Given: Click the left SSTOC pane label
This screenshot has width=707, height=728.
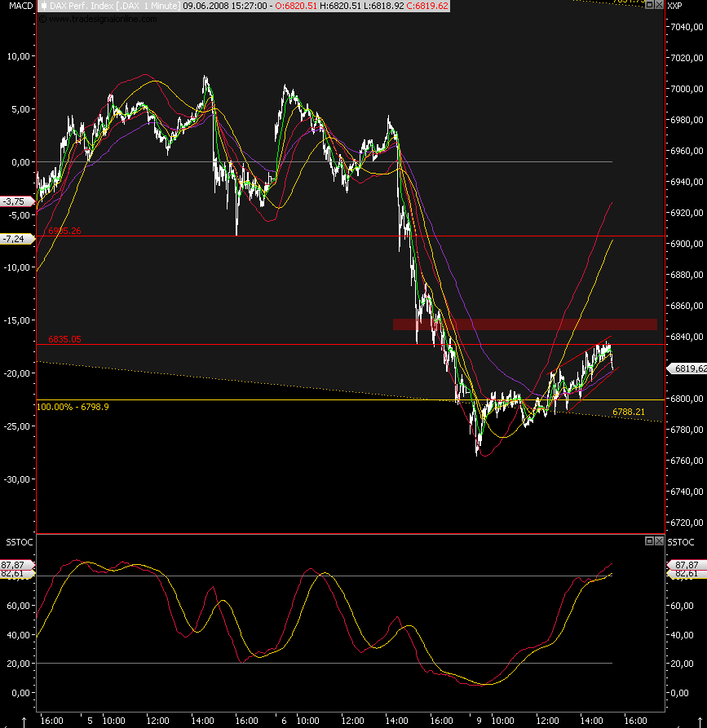Looking at the screenshot, I should tap(19, 542).
